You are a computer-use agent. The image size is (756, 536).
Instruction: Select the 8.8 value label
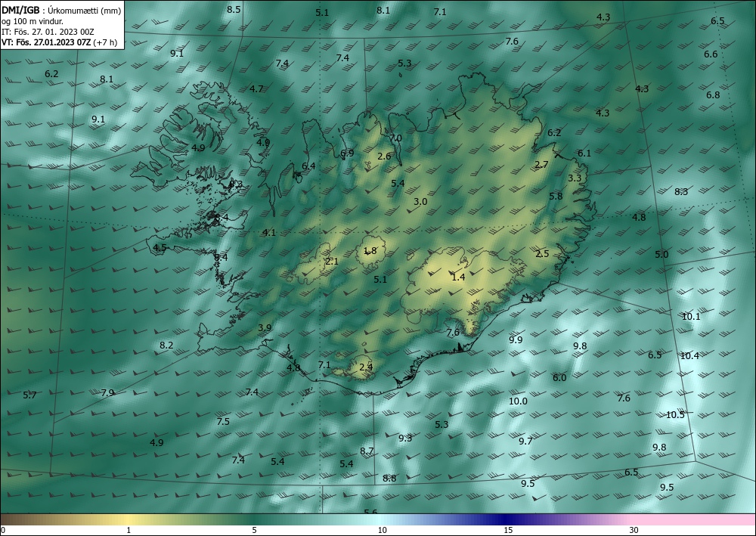(389, 478)
